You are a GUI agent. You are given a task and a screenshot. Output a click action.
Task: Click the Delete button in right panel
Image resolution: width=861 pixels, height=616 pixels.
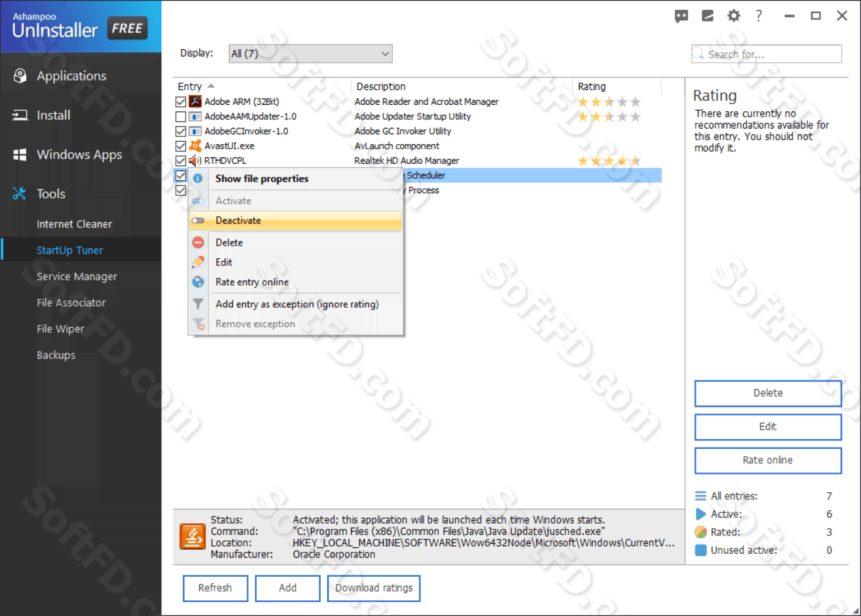(768, 393)
